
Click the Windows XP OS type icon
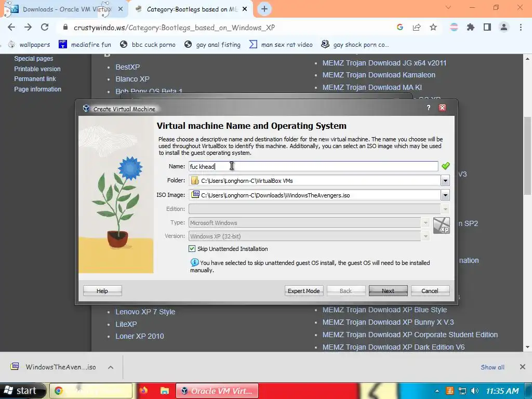click(x=442, y=225)
